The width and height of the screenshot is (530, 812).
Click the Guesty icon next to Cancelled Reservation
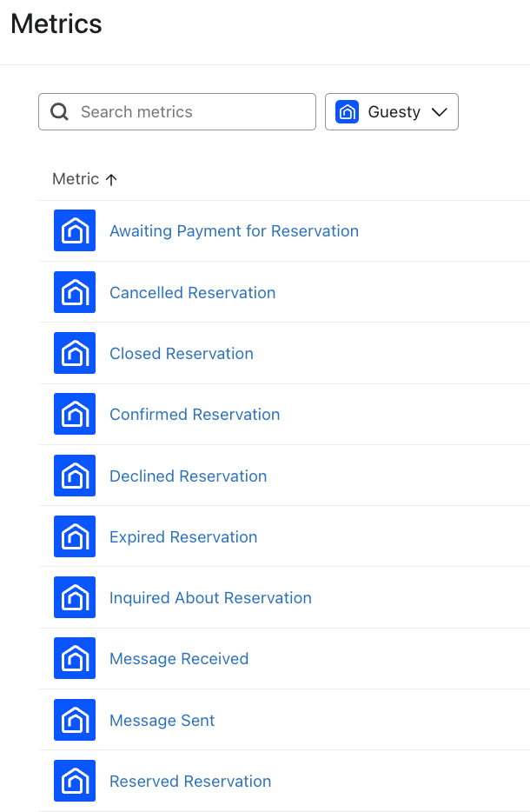[75, 292]
